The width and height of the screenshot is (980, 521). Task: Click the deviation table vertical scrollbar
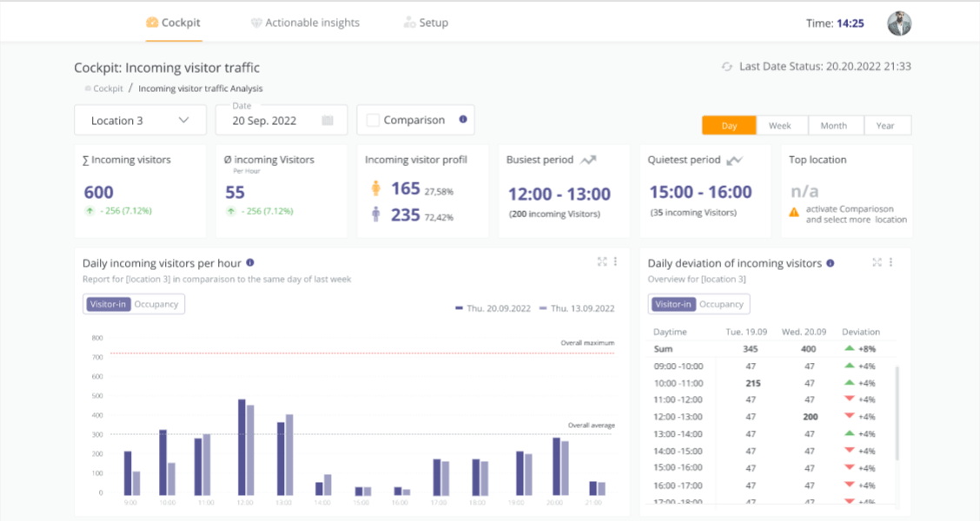click(897, 412)
